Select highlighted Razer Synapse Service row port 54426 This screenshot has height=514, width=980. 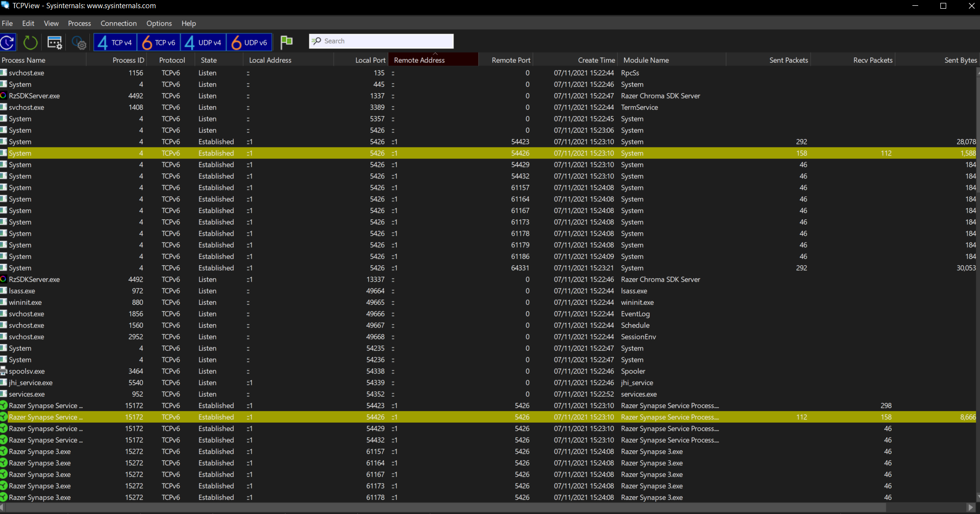[x=488, y=417]
